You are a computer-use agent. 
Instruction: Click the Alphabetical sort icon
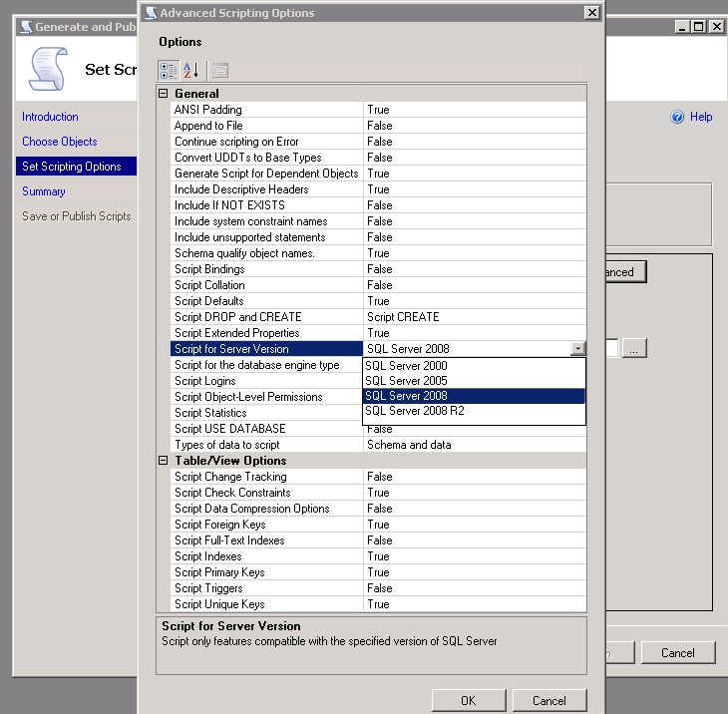click(191, 70)
